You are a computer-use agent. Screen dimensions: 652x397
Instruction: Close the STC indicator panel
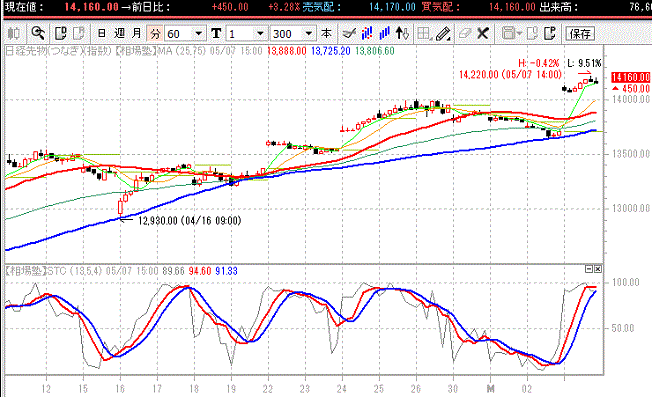(x=598, y=269)
